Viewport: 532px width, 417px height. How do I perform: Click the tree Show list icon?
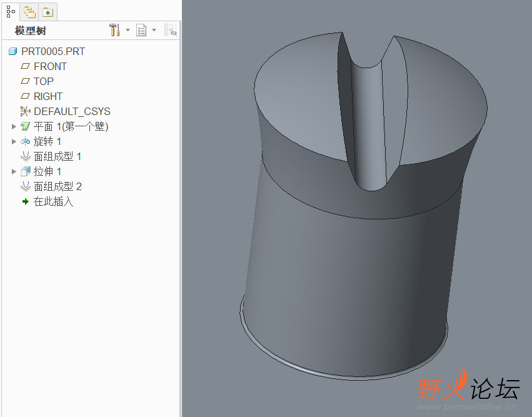point(141,30)
